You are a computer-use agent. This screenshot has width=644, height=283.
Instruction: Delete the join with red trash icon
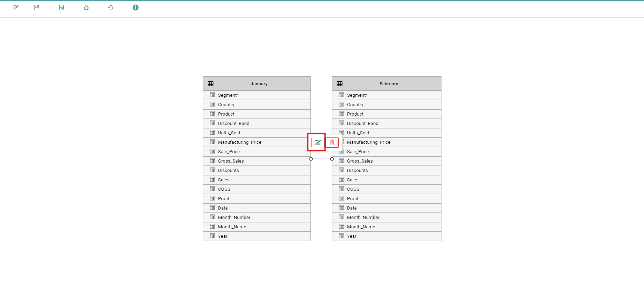click(332, 142)
